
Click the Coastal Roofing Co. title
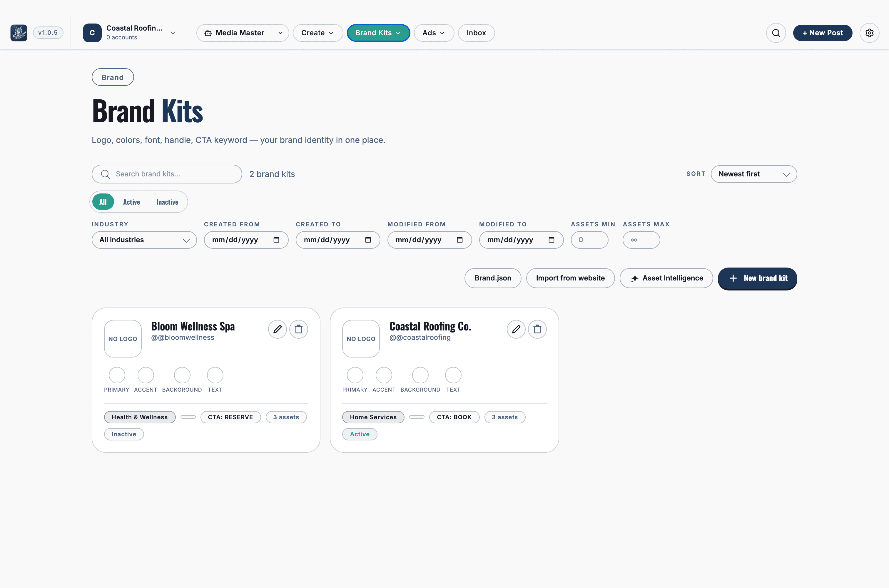(x=430, y=326)
